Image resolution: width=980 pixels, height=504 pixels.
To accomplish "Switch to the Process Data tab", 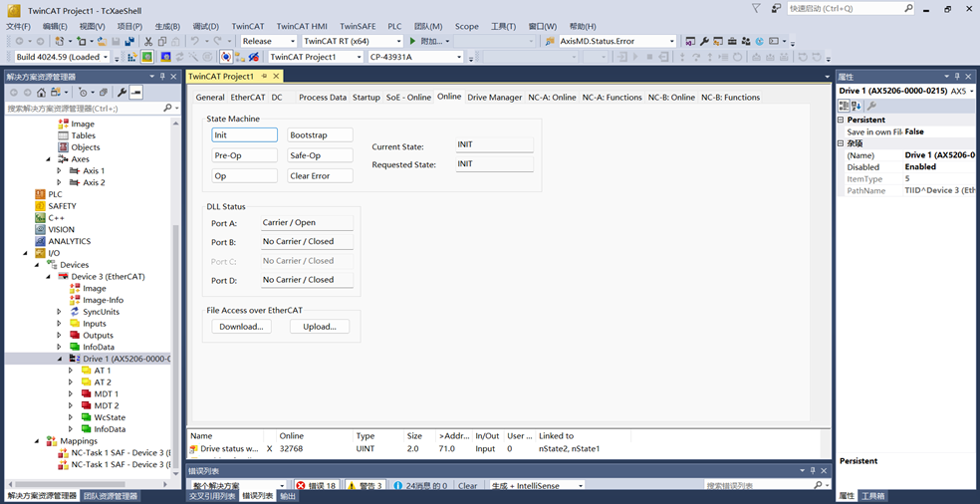I will pyautogui.click(x=323, y=98).
